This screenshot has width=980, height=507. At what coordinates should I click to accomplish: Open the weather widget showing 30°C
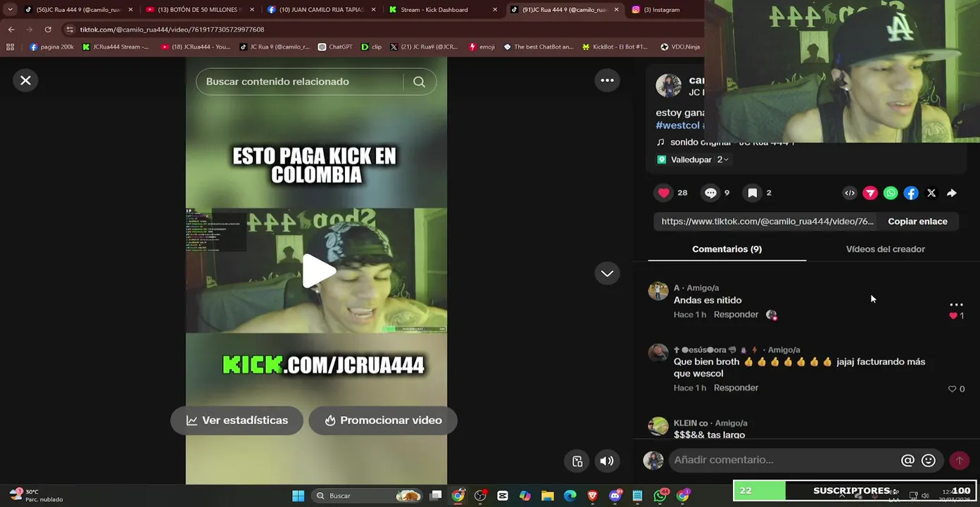point(37,496)
